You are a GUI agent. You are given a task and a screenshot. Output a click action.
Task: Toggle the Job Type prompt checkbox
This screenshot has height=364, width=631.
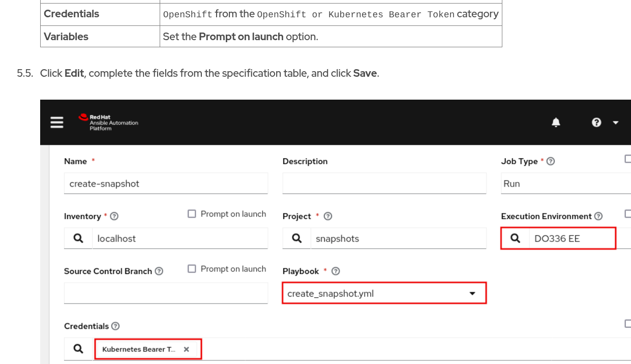click(x=628, y=159)
